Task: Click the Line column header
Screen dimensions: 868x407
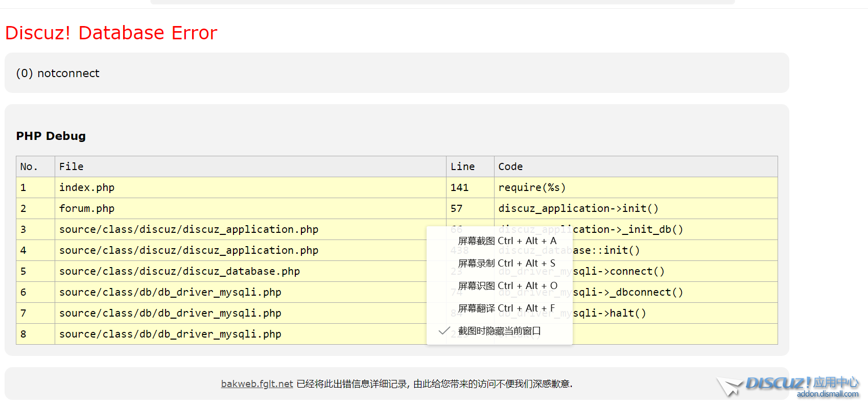Action: pos(462,167)
